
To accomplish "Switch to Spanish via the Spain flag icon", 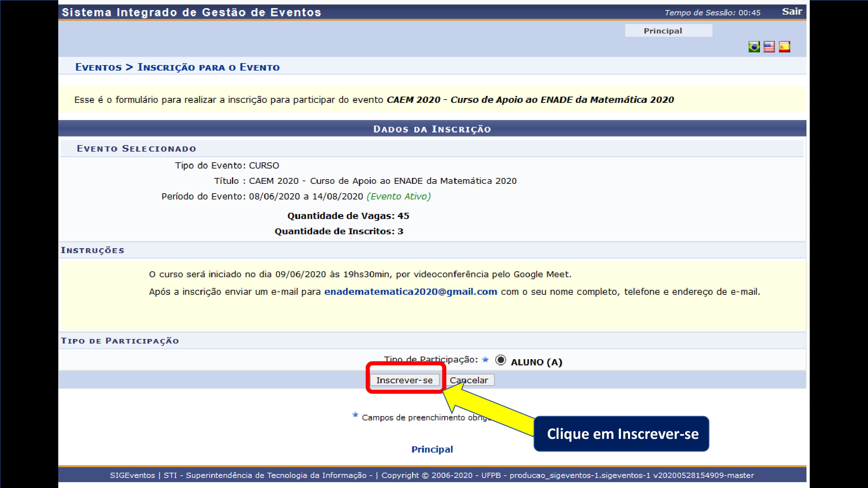I will tap(784, 47).
